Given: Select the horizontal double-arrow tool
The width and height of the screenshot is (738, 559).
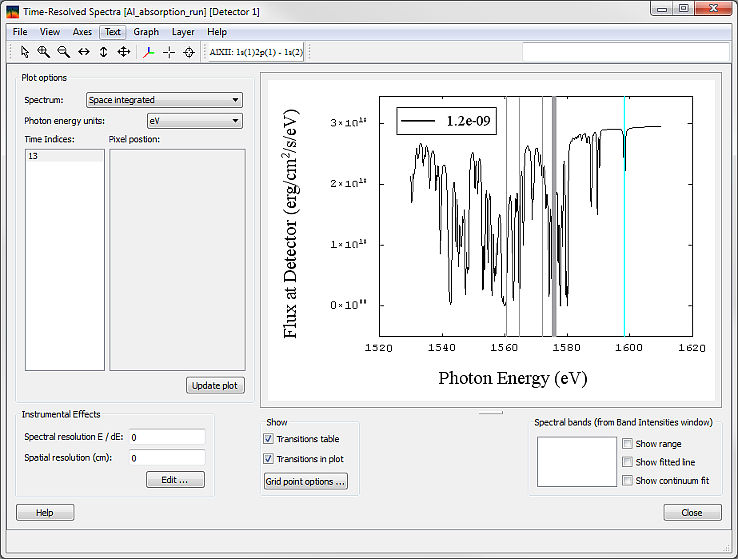Looking at the screenshot, I should 84,52.
